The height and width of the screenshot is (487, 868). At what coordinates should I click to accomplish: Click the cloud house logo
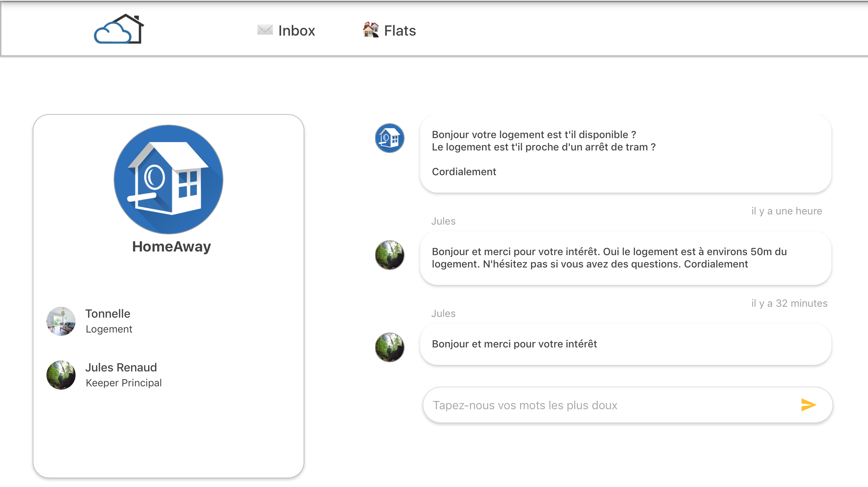tap(119, 29)
